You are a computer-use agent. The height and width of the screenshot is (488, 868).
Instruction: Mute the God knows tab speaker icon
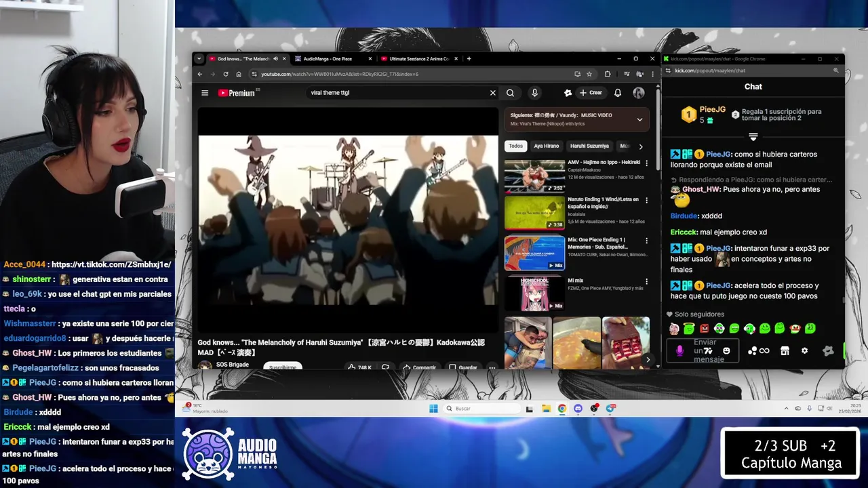[x=275, y=59]
